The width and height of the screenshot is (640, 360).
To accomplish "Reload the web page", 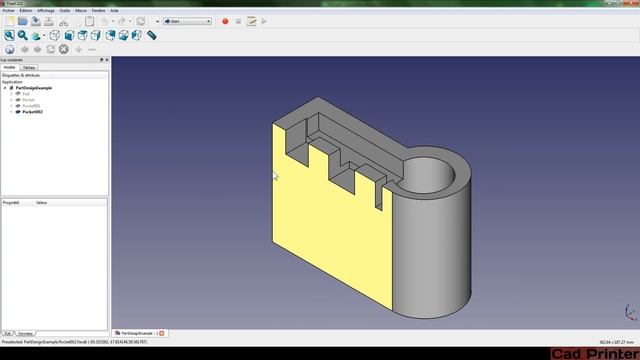I will click(51, 49).
